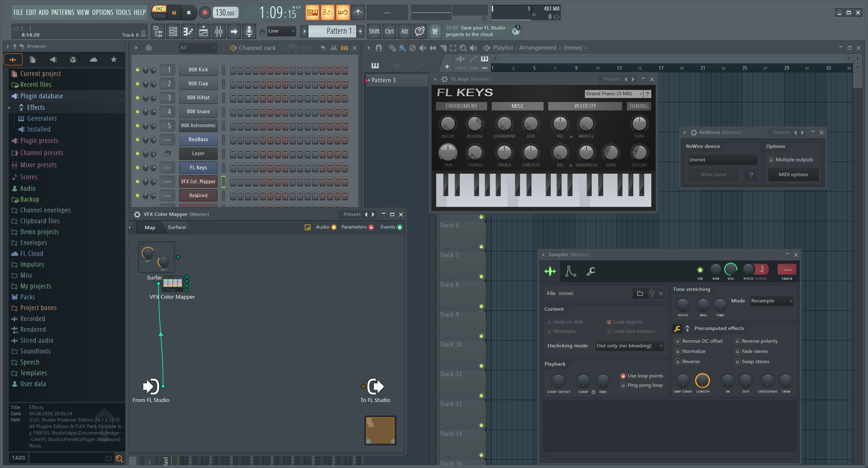Open the mixer from the toolbar
868x468 pixels.
click(218, 31)
